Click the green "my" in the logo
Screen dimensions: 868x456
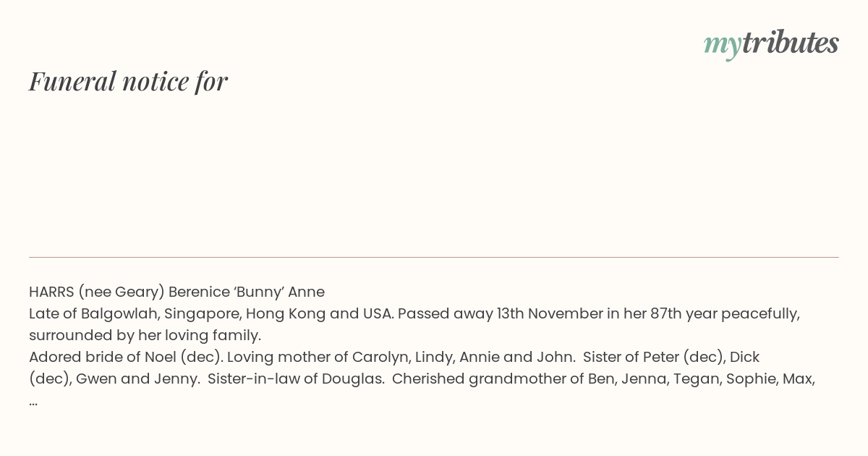coord(723,46)
